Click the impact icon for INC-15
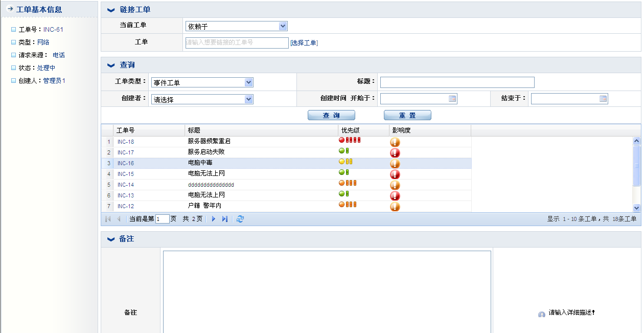The height and width of the screenshot is (333, 644). coord(395,174)
